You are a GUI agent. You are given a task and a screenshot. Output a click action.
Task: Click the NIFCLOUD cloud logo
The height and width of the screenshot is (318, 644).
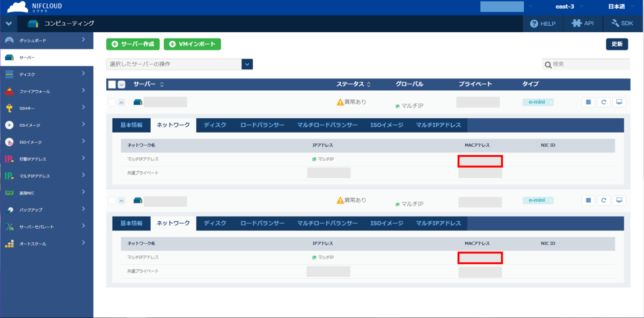point(18,7)
